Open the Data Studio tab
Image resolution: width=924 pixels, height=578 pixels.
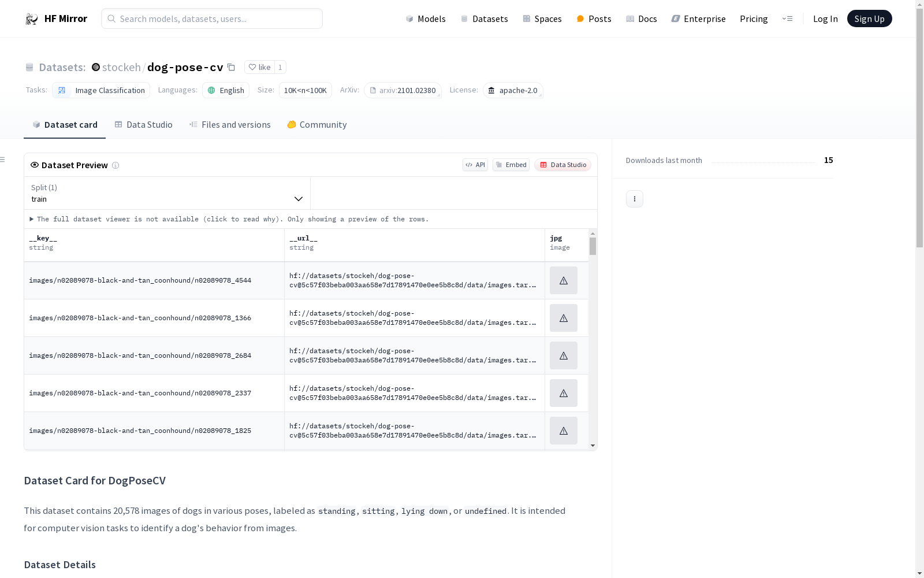[x=143, y=125]
